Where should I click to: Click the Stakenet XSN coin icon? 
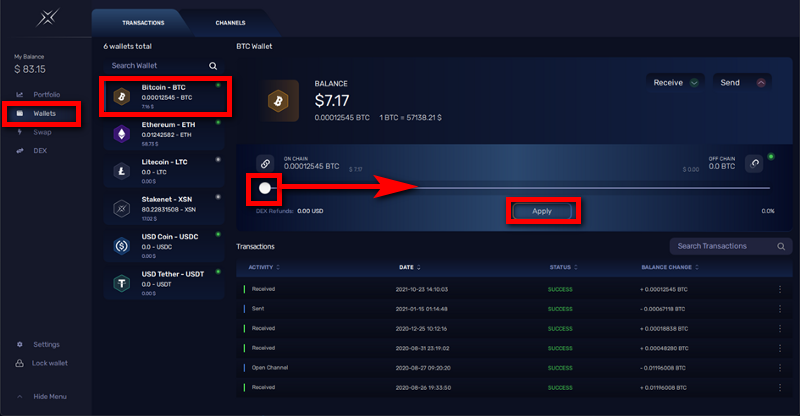tap(121, 208)
